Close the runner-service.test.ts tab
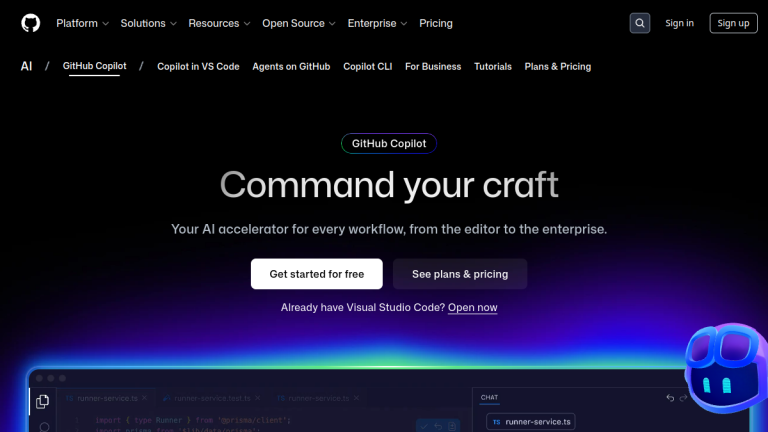 [258, 398]
